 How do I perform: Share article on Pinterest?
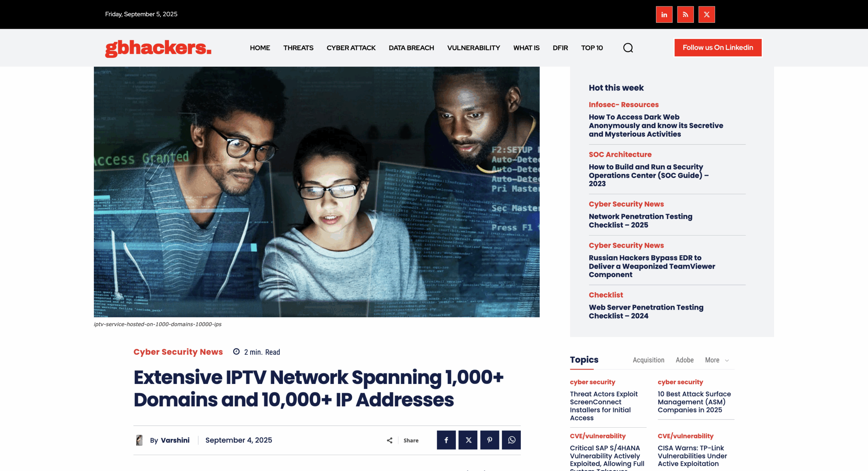(490, 440)
